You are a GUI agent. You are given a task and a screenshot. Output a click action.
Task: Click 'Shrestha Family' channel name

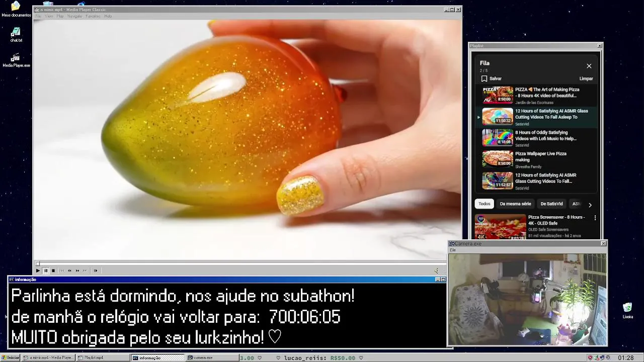[x=528, y=166]
